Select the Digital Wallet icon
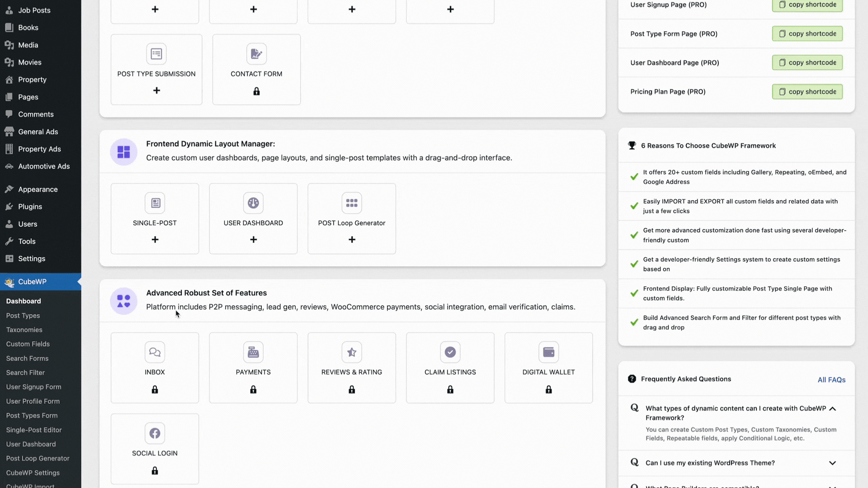868x488 pixels. pyautogui.click(x=548, y=352)
